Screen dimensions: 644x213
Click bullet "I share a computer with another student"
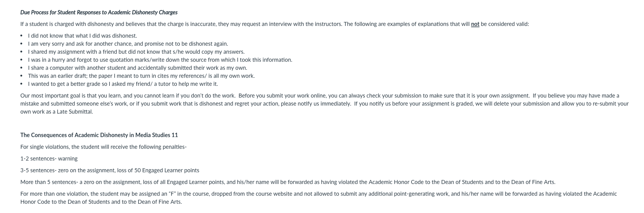(138, 68)
